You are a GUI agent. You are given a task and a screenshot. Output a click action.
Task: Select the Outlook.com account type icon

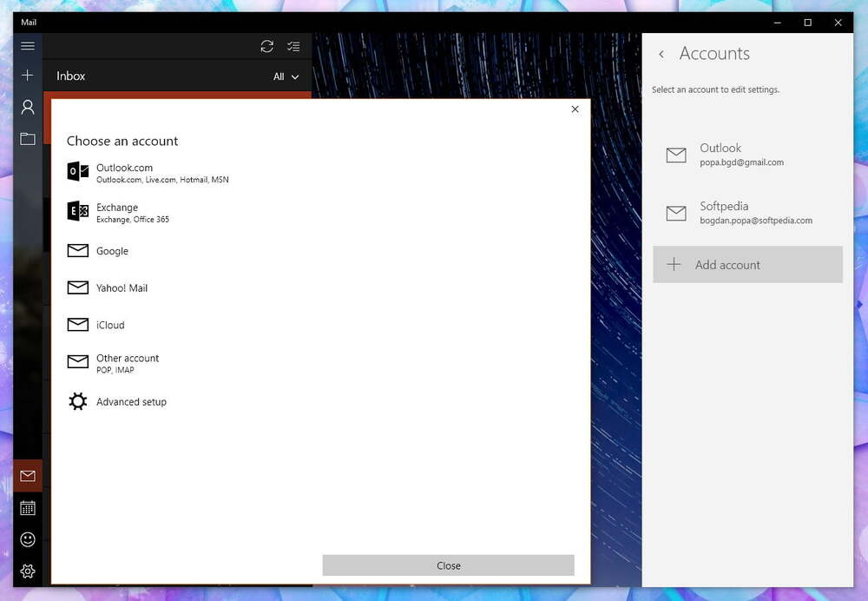pos(77,172)
